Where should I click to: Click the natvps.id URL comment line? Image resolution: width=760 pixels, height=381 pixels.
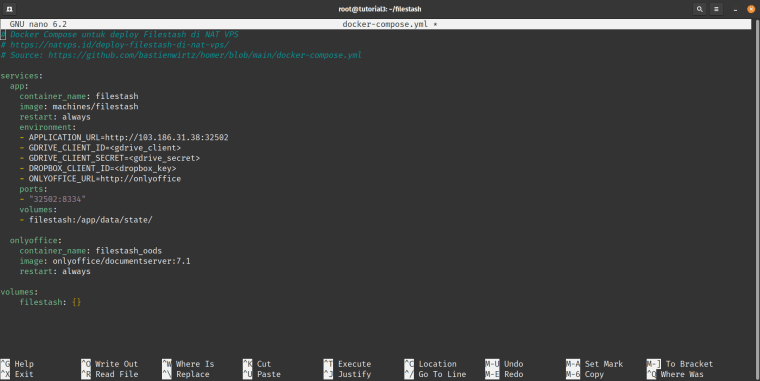click(115, 45)
